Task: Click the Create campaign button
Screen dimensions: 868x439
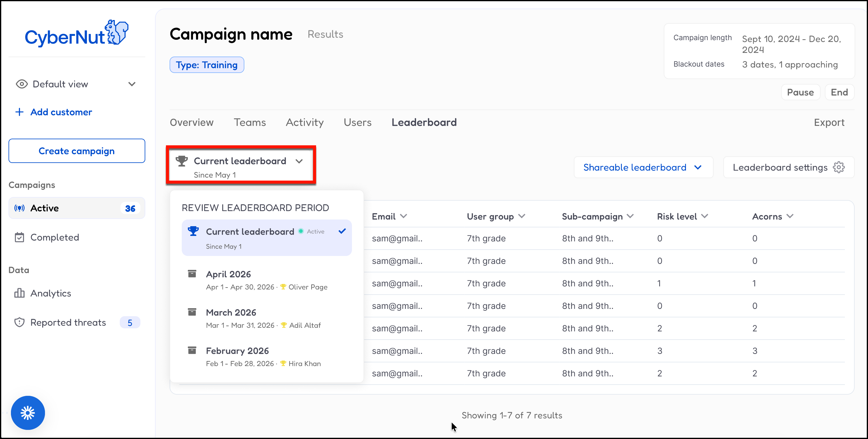Action: pos(77,151)
